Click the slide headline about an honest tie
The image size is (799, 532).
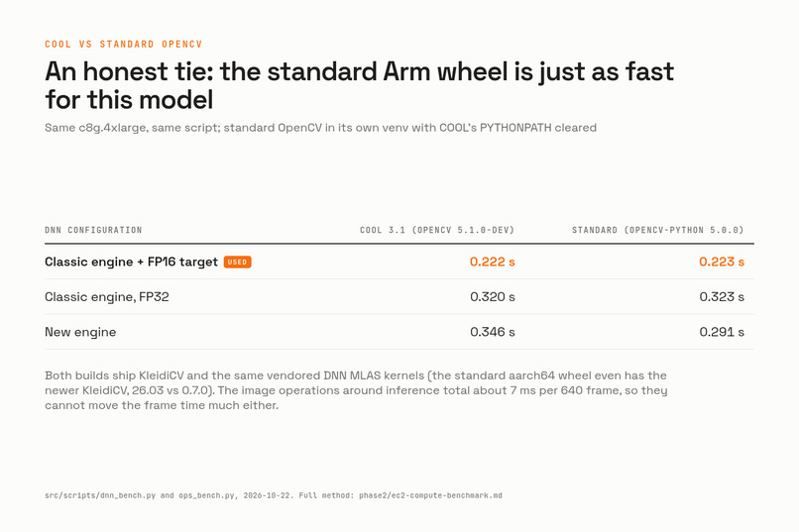coord(359,85)
